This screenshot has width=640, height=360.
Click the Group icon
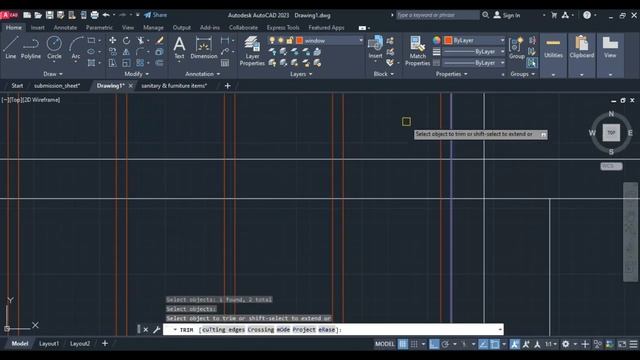(x=516, y=48)
